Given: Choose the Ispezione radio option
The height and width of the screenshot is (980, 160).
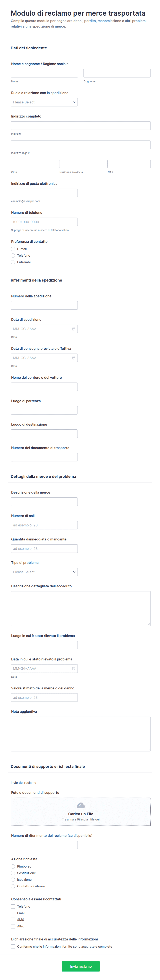Looking at the screenshot, I should [x=13, y=880].
